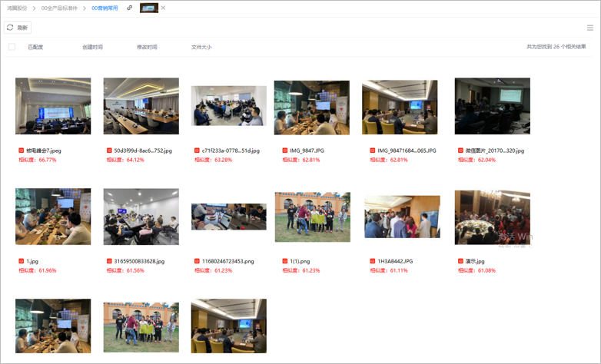Select file name 50d3f99d-8ac6...752.jpg
Viewport: 601px width, 364px height.
click(143, 151)
